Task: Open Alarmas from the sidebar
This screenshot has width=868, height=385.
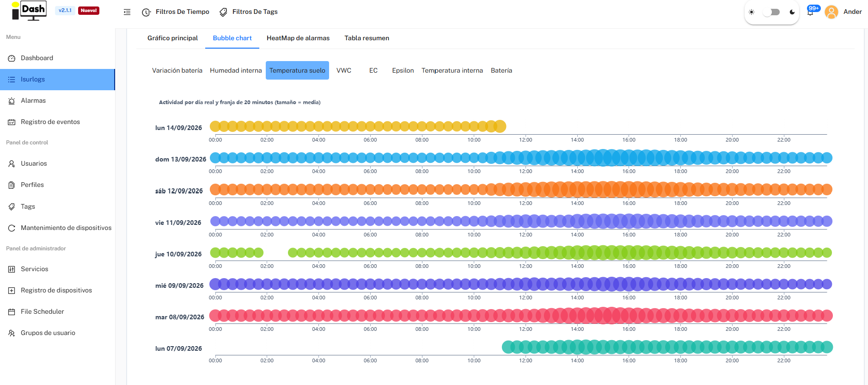Action: (57, 101)
